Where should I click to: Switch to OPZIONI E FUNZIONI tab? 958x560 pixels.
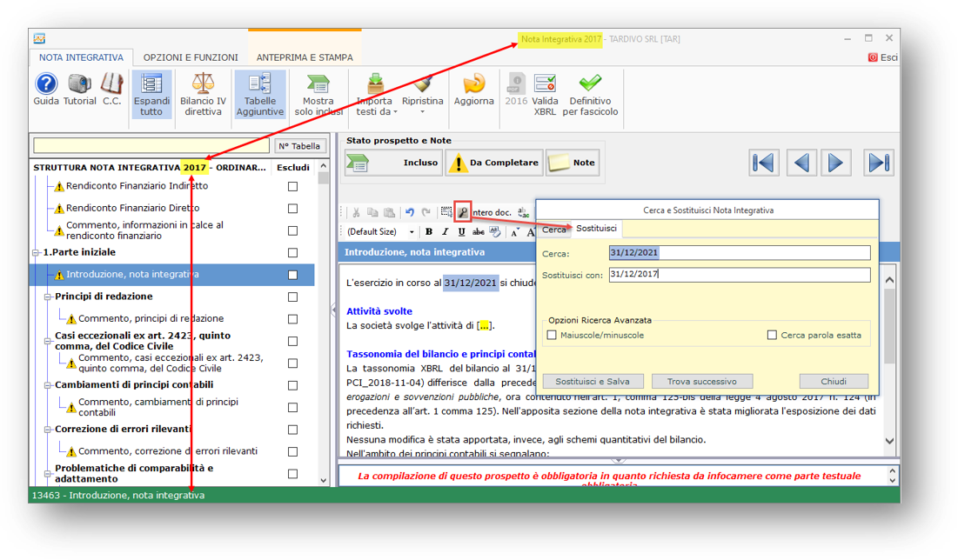pyautogui.click(x=191, y=57)
